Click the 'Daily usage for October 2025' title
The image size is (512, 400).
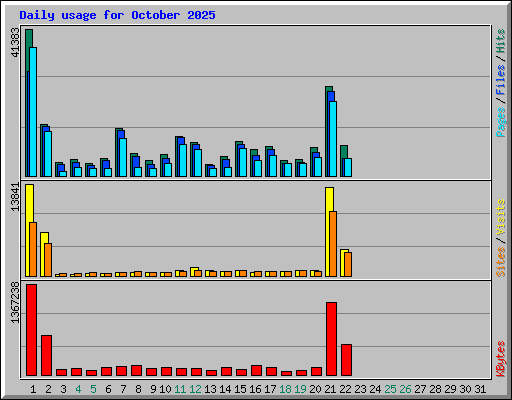coord(117,15)
